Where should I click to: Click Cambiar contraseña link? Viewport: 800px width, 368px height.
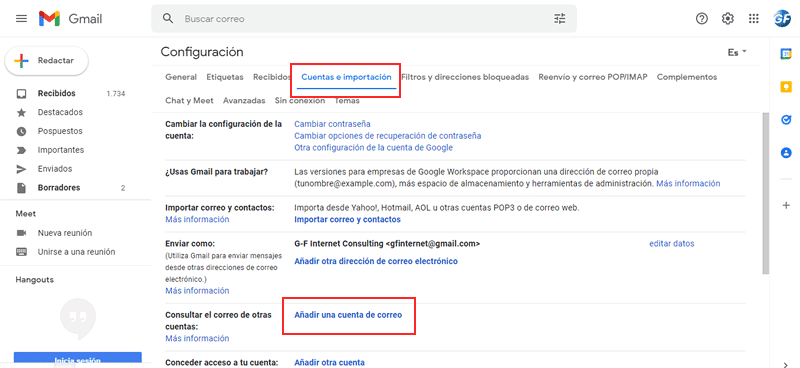click(332, 124)
